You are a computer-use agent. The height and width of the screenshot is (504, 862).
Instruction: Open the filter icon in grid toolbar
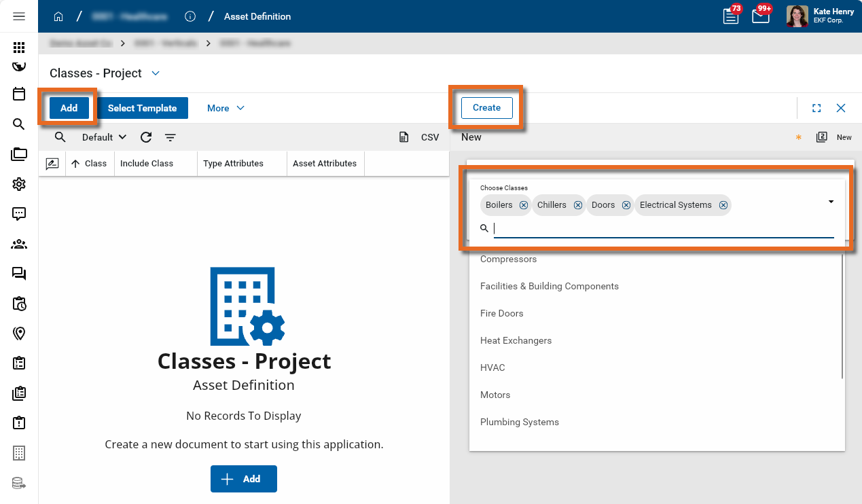click(170, 137)
